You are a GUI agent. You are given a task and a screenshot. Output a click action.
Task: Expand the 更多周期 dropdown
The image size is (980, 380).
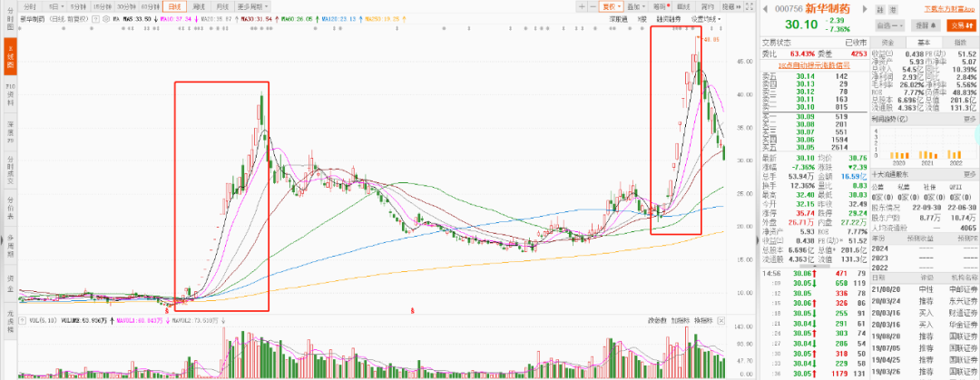pyautogui.click(x=250, y=5)
